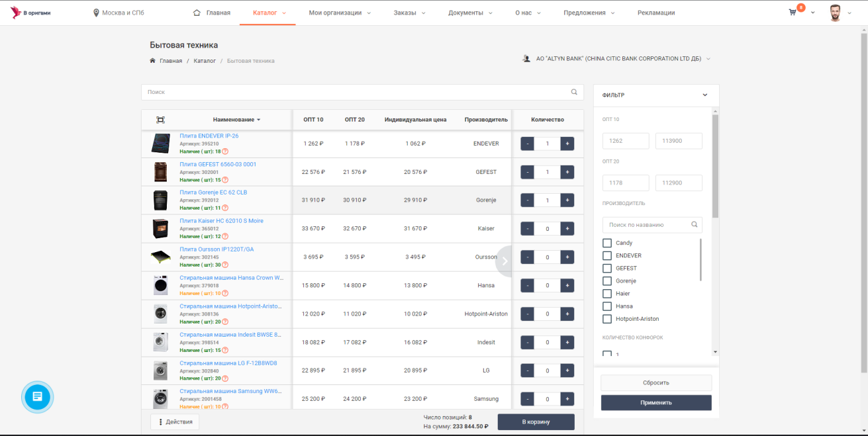Screen dimensions: 868x436
Task: Check the Hotpoint-Ariston manufacturer checkbox
Action: 607,319
